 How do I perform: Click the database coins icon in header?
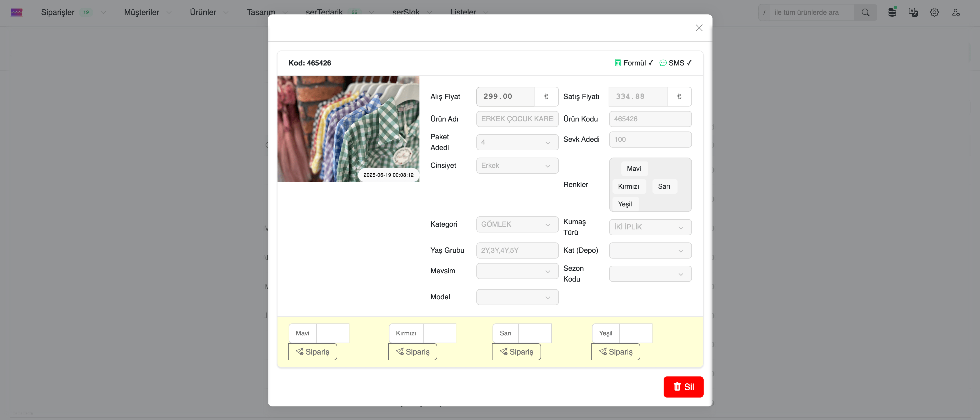[892, 12]
